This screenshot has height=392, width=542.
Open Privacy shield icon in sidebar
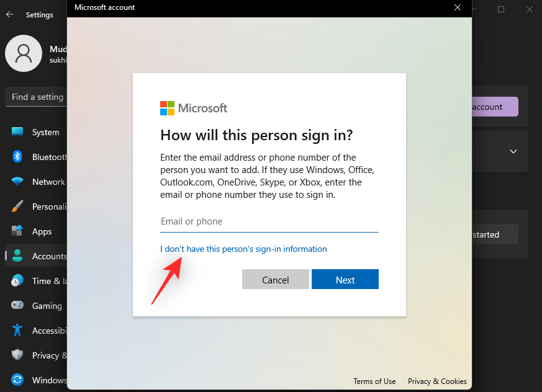17,355
